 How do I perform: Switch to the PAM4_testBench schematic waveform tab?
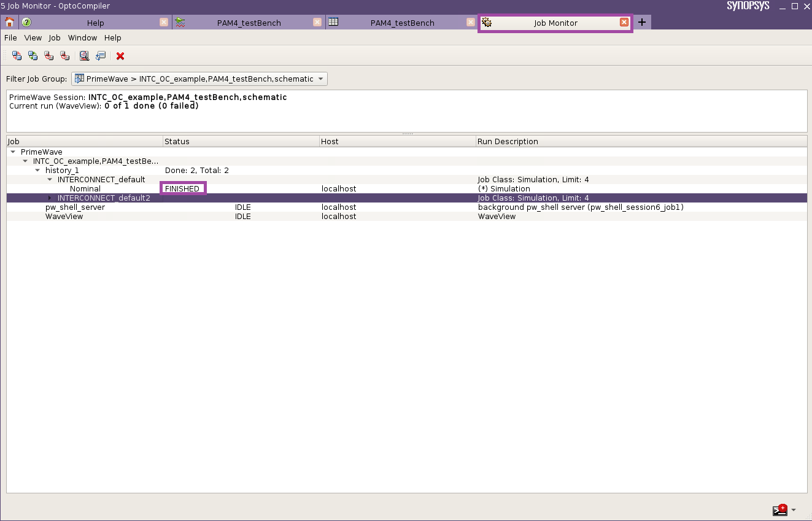(249, 23)
